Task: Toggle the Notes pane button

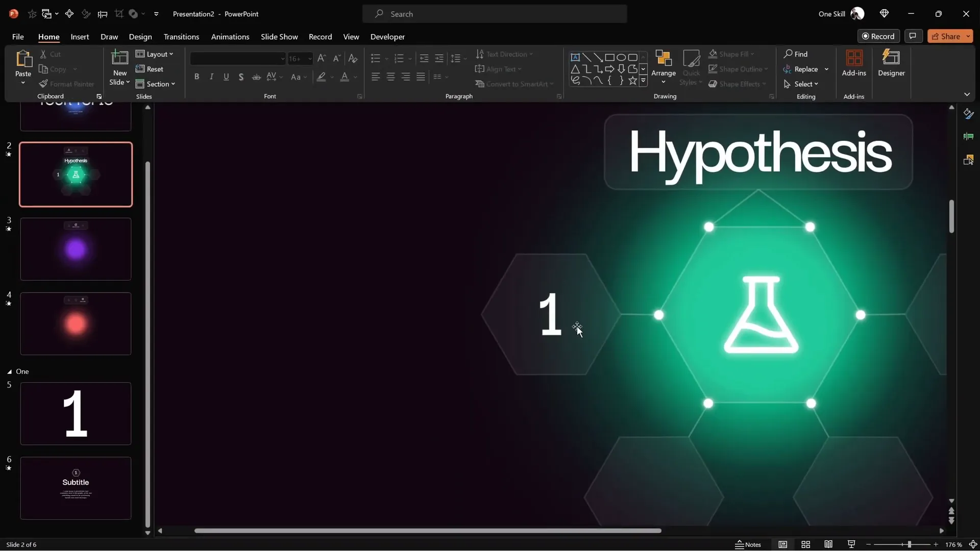Action: [x=748, y=544]
